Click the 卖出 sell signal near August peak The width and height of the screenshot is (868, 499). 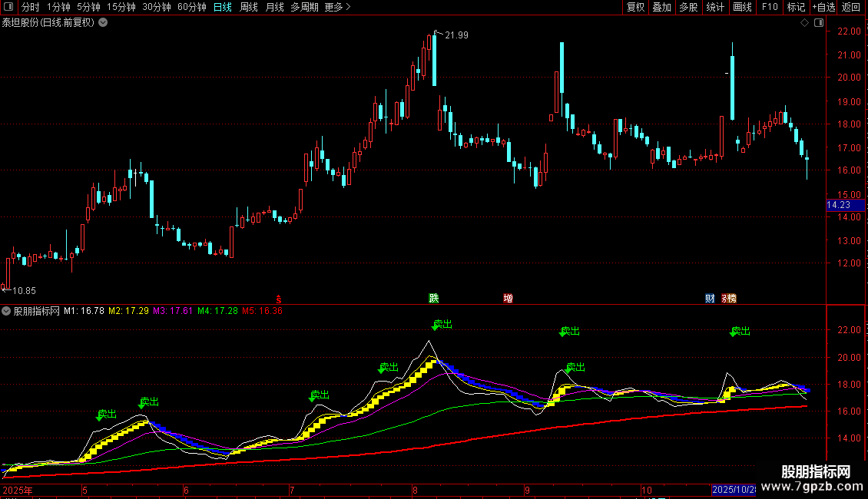(442, 325)
